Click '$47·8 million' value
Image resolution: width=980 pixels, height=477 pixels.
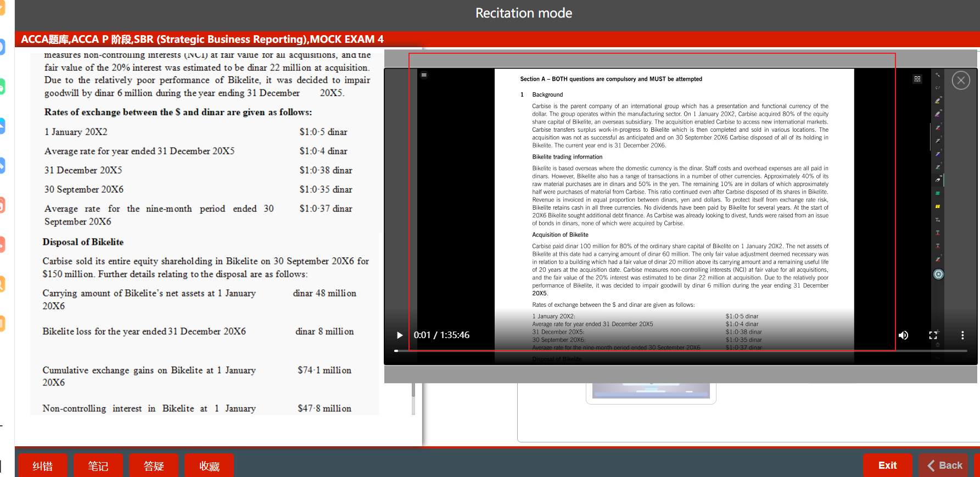(x=324, y=408)
